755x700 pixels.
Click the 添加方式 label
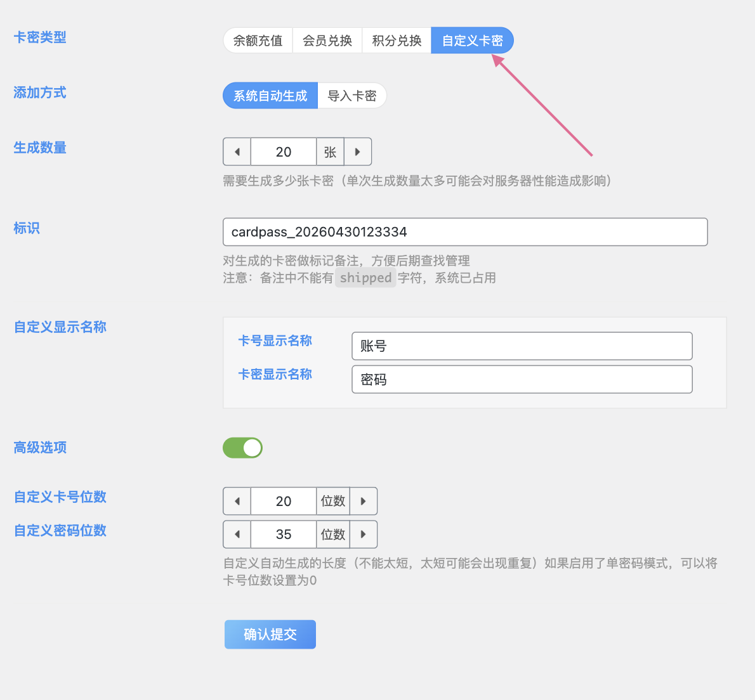[x=40, y=93]
